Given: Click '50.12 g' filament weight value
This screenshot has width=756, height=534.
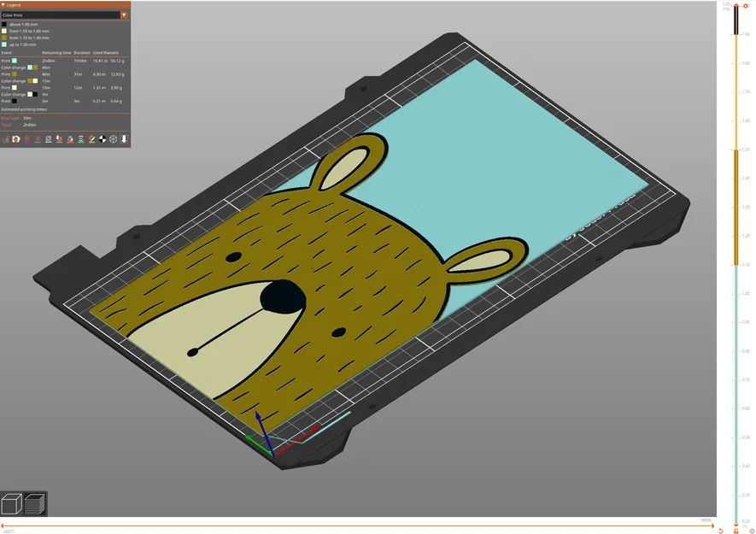Looking at the screenshot, I should [117, 61].
